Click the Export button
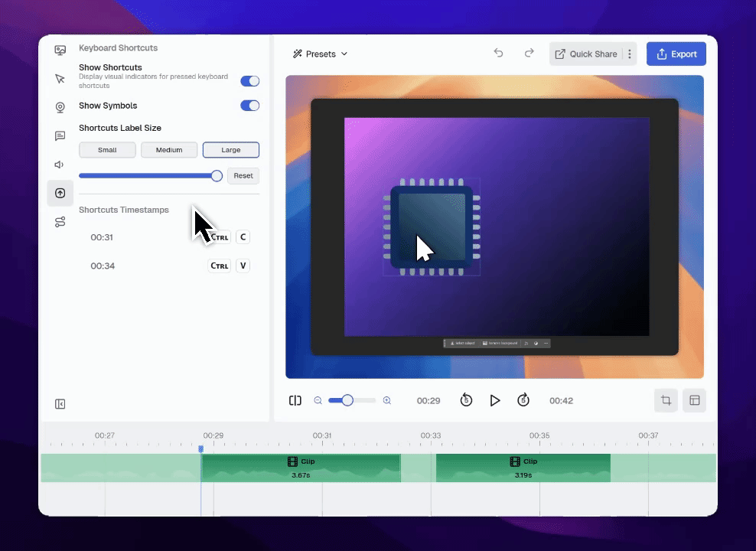The height and width of the screenshot is (551, 756). [676, 54]
